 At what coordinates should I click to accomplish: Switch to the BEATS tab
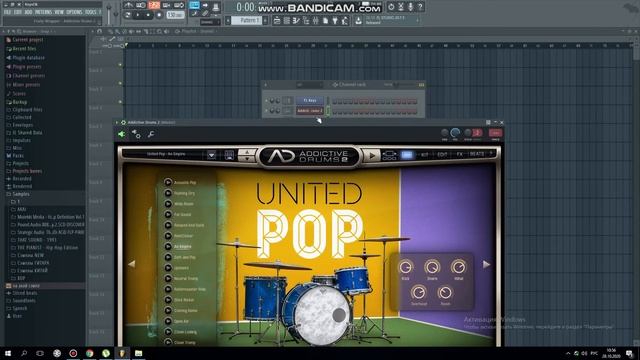[476, 154]
